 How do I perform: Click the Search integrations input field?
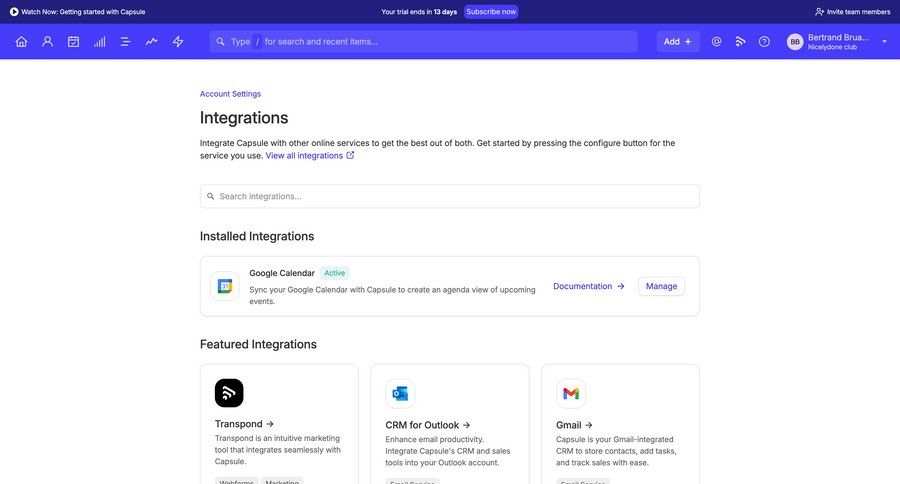450,196
